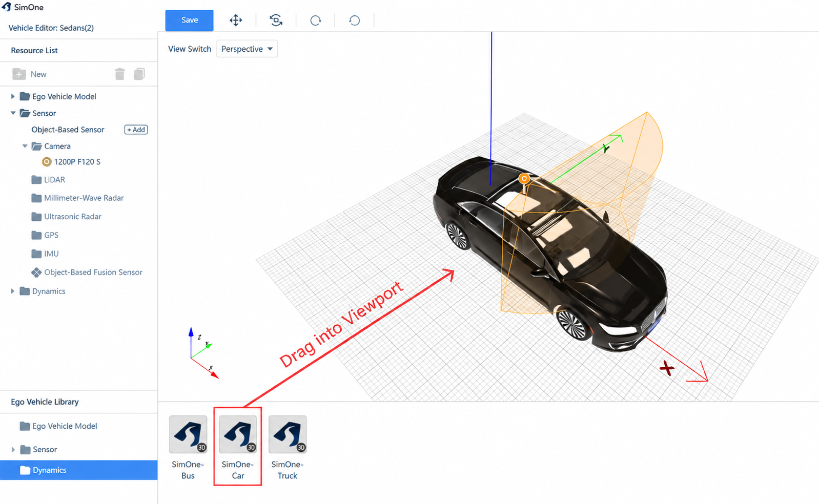Image resolution: width=819 pixels, height=504 pixels.
Task: Expand the Dynamics arrow in Resource List
Action: point(13,291)
